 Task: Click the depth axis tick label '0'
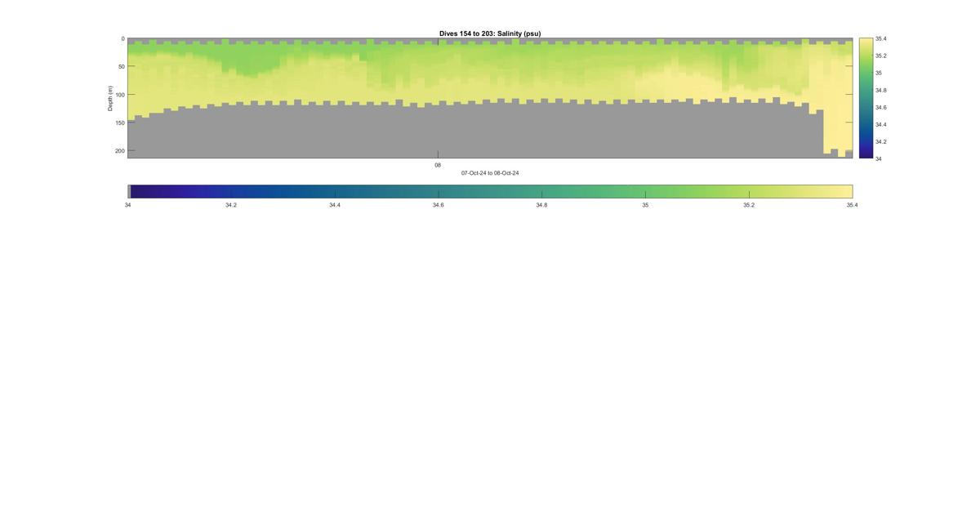point(123,38)
